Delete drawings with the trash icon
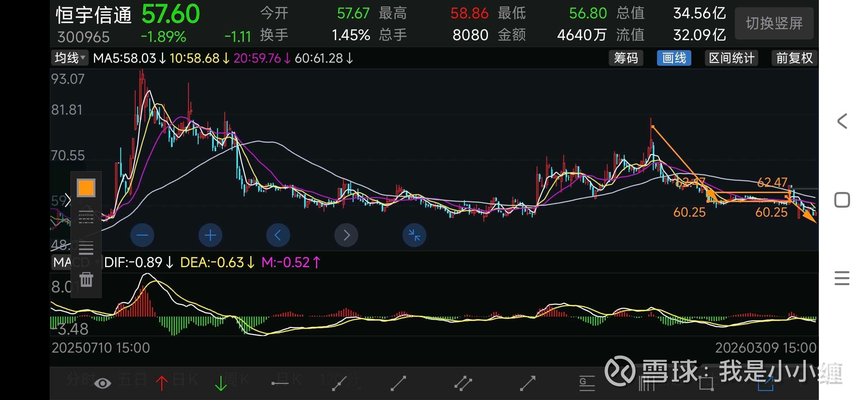The height and width of the screenshot is (400, 868). (x=86, y=279)
